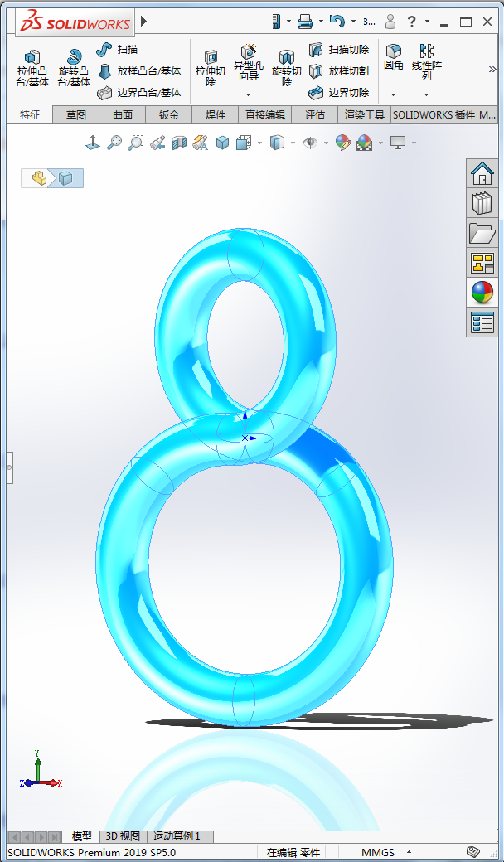
Task: Click the user login icon
Action: [390, 22]
